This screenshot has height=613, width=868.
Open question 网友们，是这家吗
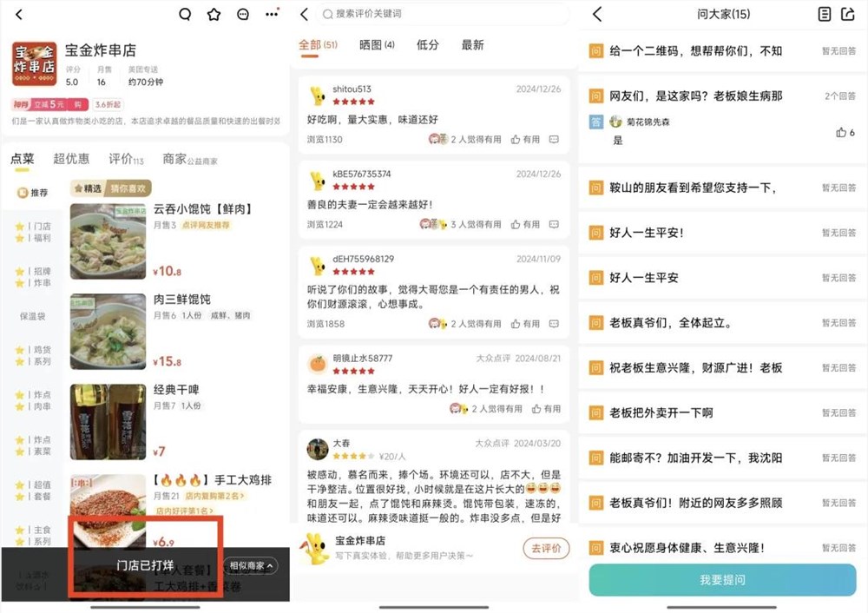(722, 96)
